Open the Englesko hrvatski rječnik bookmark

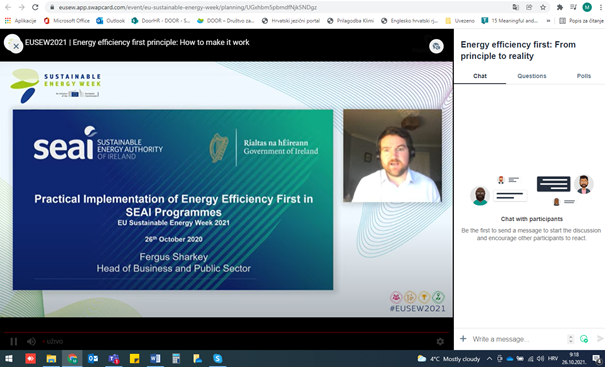click(409, 21)
